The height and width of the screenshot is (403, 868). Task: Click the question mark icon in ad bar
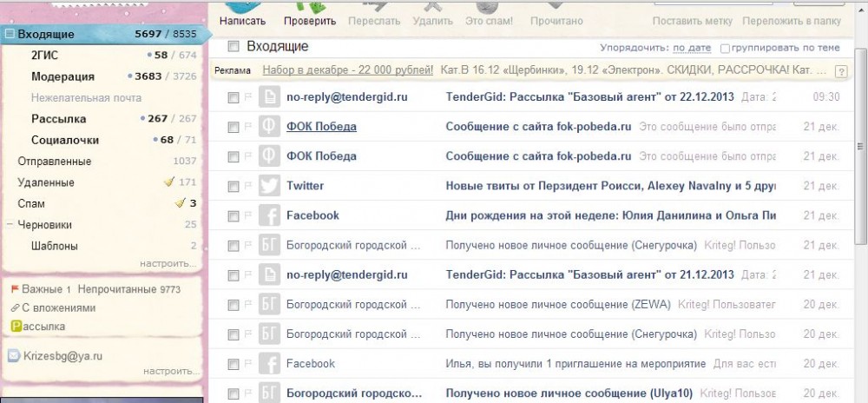tap(840, 71)
